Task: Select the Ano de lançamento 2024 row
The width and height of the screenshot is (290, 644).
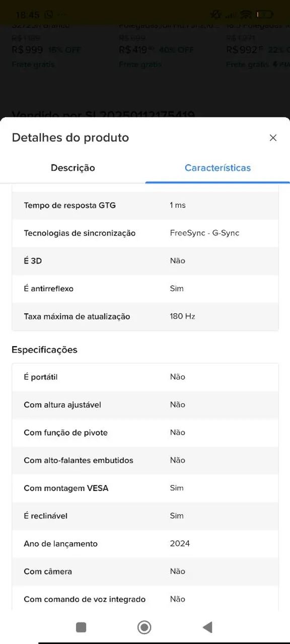Action: [x=145, y=543]
